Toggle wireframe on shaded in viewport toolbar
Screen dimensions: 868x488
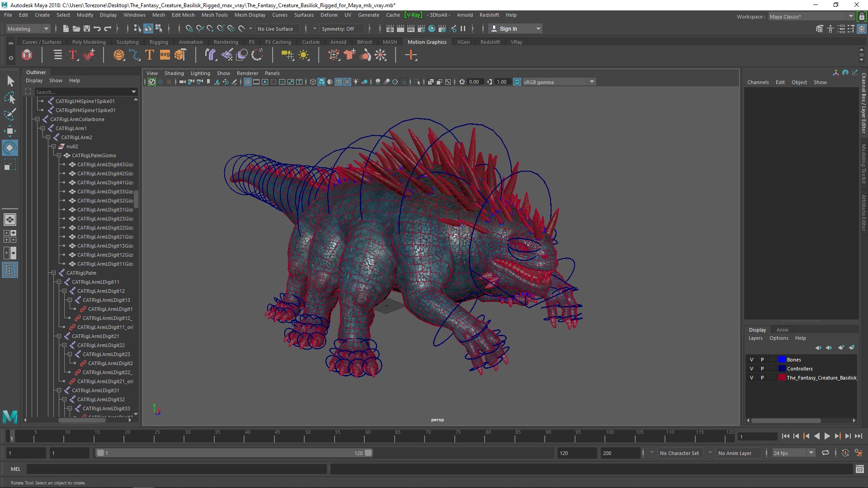339,82
